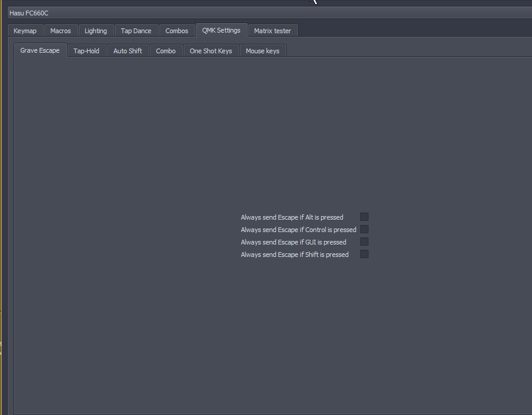Screen dimensions: 532x415
Task: Go to the Lighting tab
Action: click(96, 31)
